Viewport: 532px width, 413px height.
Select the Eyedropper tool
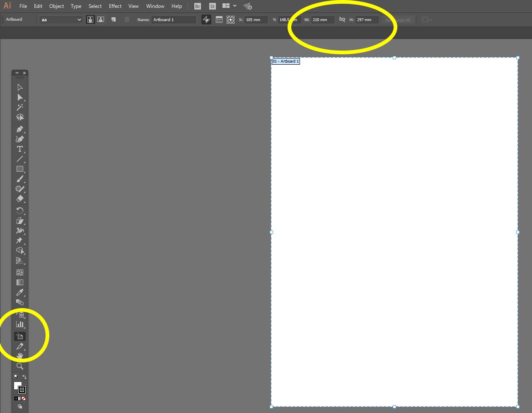tap(19, 293)
